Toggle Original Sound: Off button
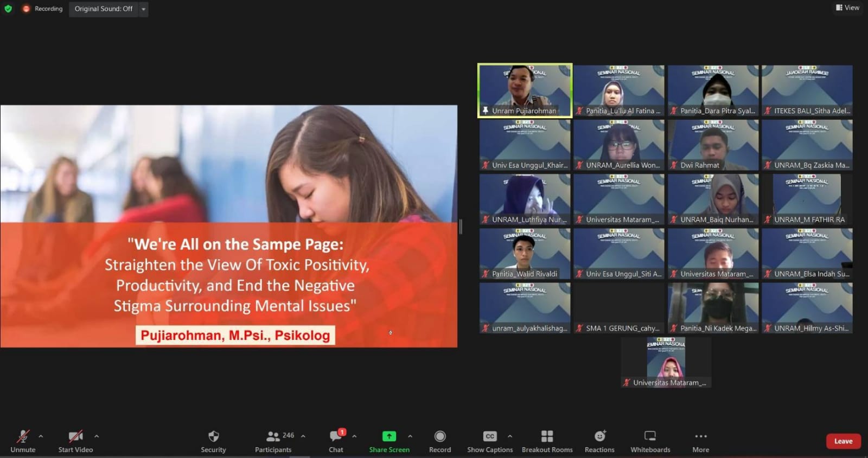The image size is (868, 458). [104, 9]
